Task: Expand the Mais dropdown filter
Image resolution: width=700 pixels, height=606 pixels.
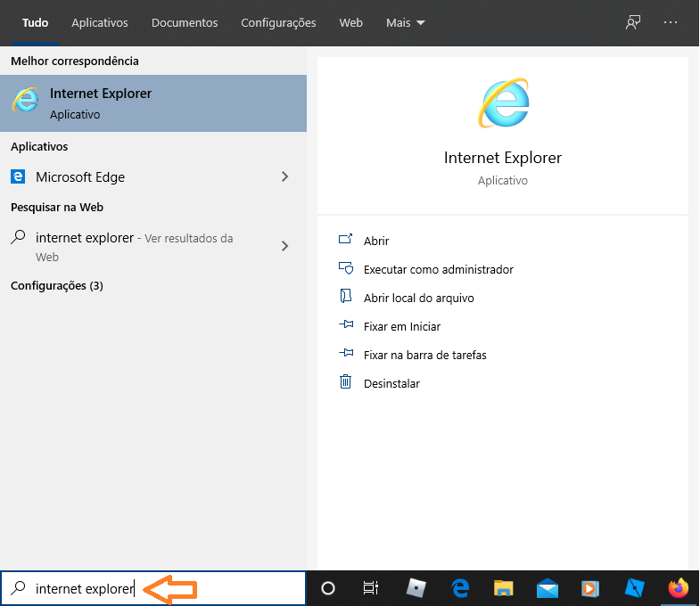Action: click(x=406, y=22)
